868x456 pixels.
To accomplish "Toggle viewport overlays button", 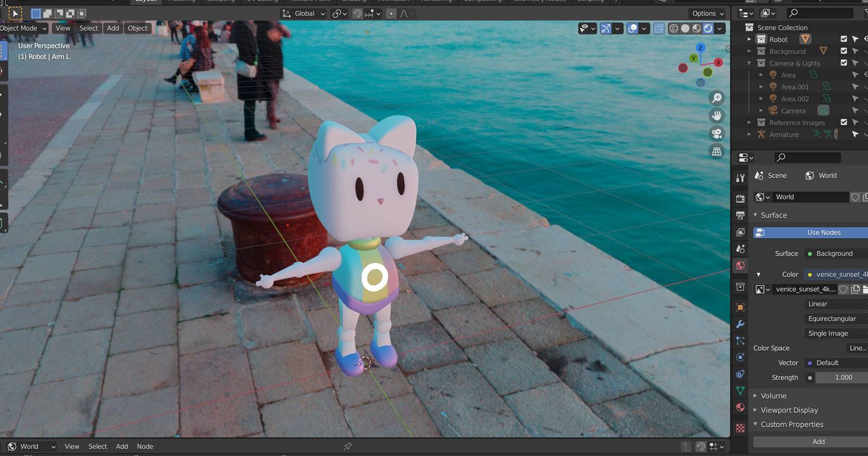I will click(x=633, y=28).
